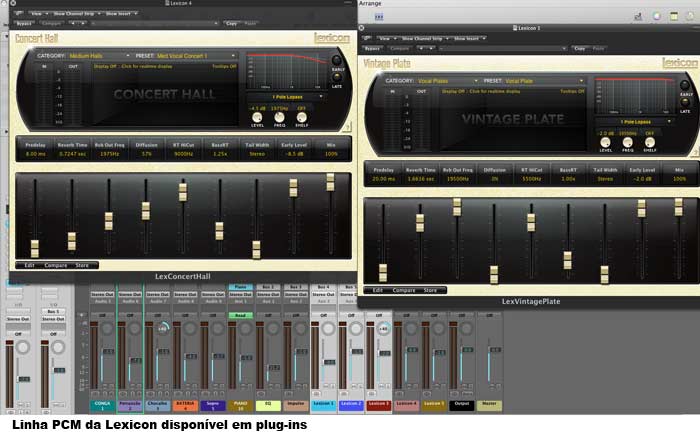Click Display Off realtime display in Vintage Plate

[x=481, y=91]
